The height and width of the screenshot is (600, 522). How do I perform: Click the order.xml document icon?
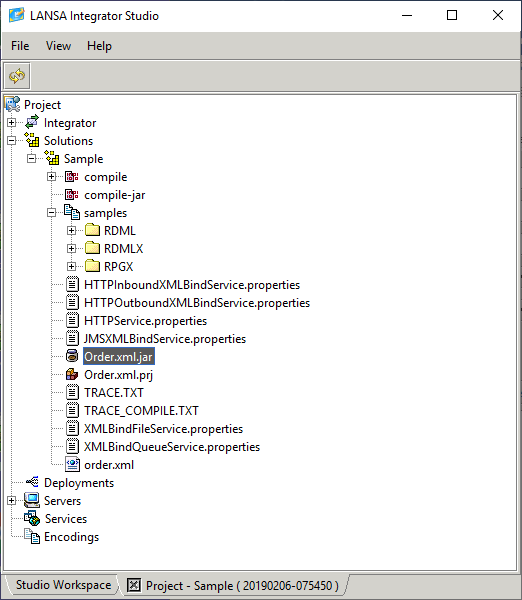click(72, 465)
